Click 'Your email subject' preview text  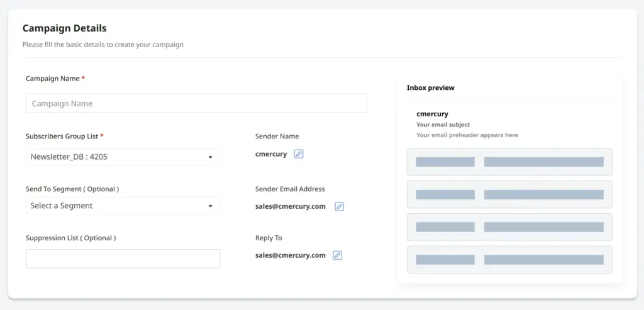click(443, 125)
